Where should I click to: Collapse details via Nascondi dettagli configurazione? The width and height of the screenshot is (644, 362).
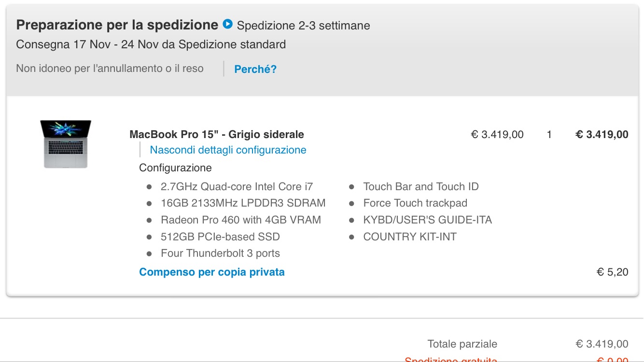[x=228, y=150]
